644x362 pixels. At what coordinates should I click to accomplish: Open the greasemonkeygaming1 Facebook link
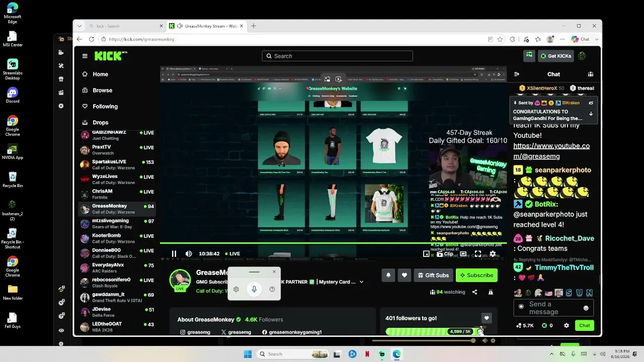(x=292, y=332)
